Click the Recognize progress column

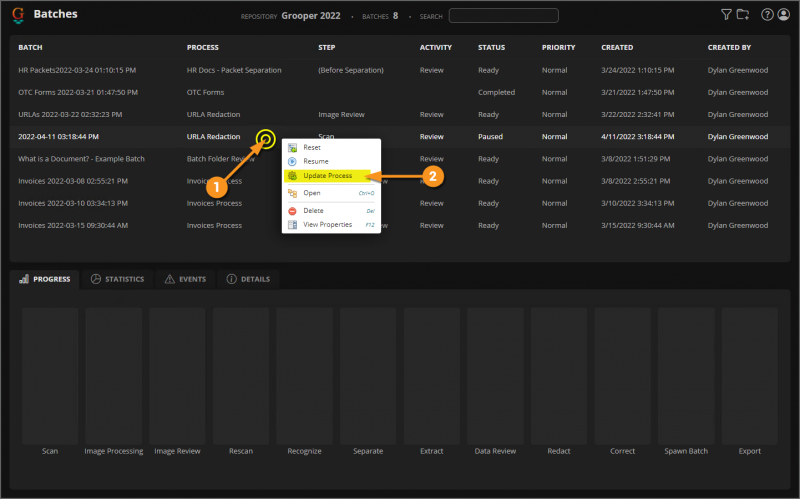pos(305,376)
